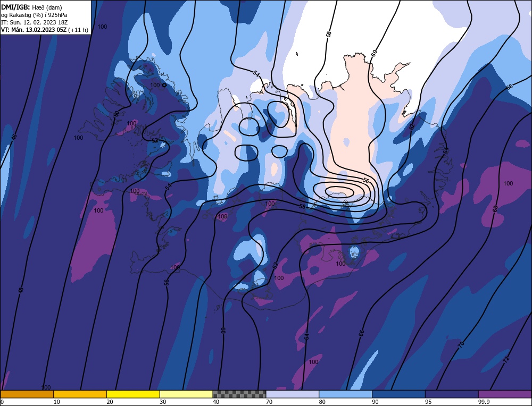Click the pale yellow 30–40 legend swatch
The height and width of the screenshot is (406, 532).
click(x=186, y=394)
